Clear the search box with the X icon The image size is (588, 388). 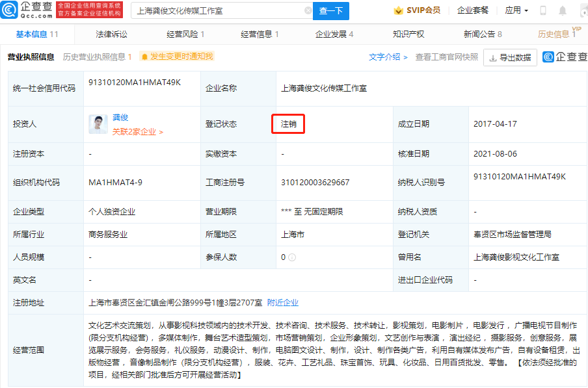click(308, 10)
